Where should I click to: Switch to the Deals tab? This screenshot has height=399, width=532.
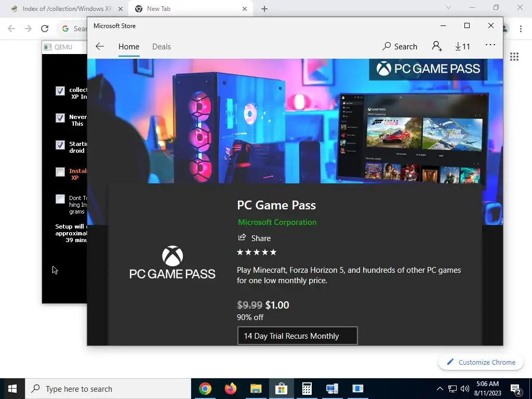pos(161,47)
